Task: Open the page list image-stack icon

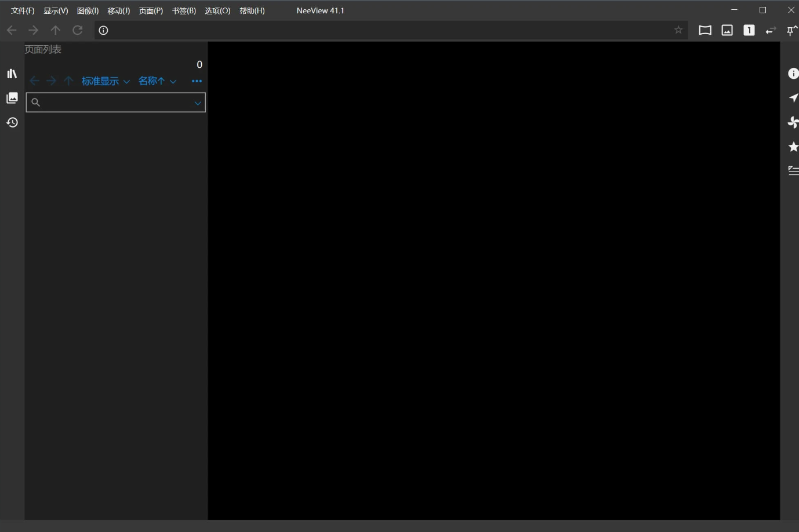Action: pyautogui.click(x=12, y=98)
